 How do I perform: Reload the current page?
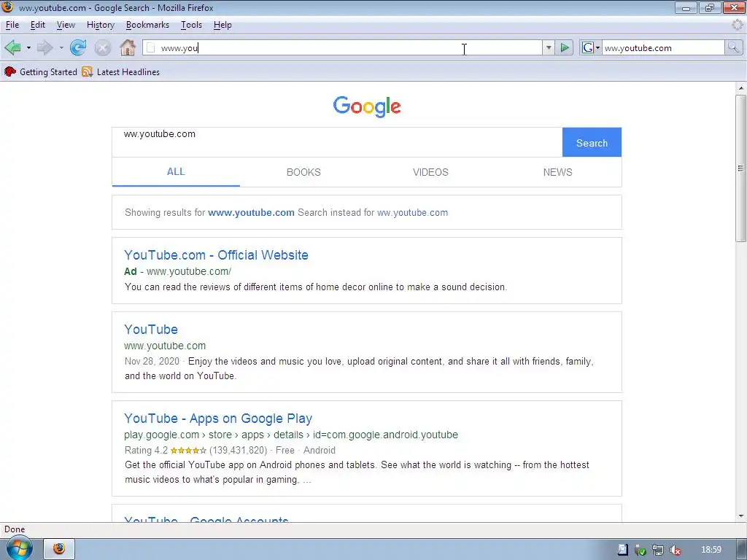(x=78, y=47)
